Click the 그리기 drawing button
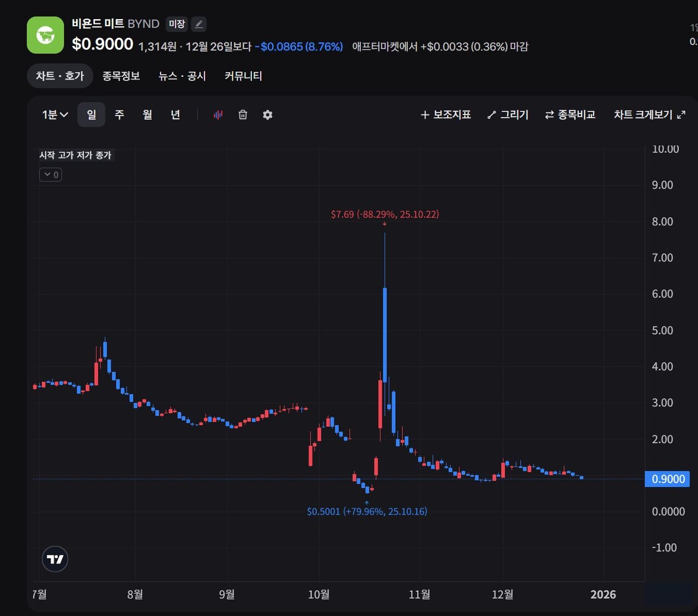The image size is (698, 616). pyautogui.click(x=508, y=114)
